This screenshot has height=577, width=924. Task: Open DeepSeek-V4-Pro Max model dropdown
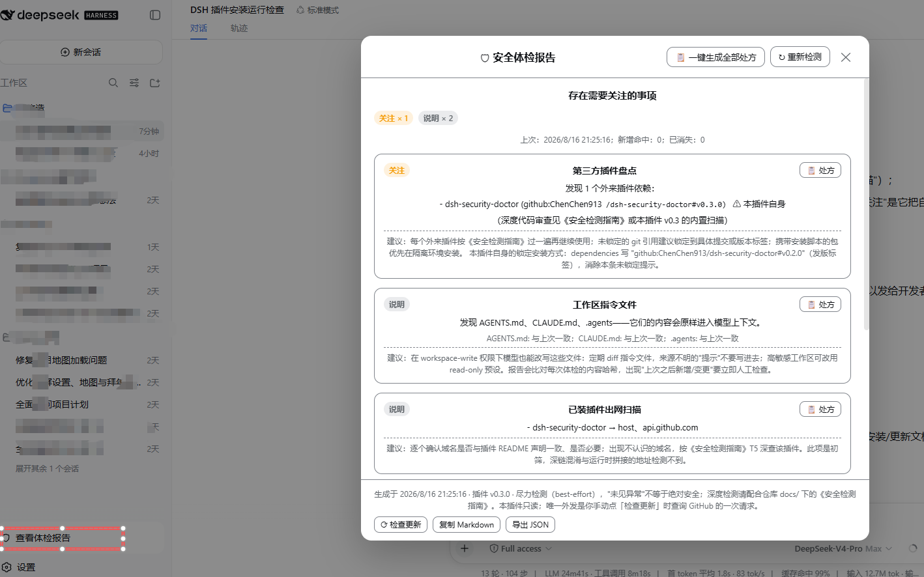pos(843,548)
